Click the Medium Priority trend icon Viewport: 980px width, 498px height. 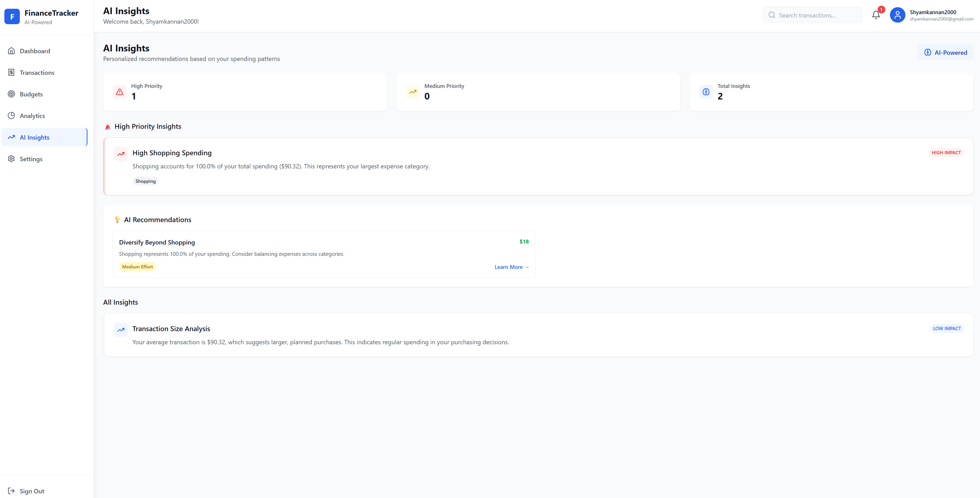(x=412, y=92)
